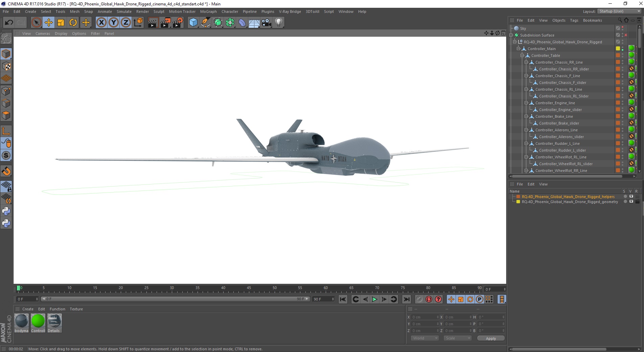Open the World coordinate dropdown
Viewport: 644px width, 352px height.
click(x=425, y=338)
